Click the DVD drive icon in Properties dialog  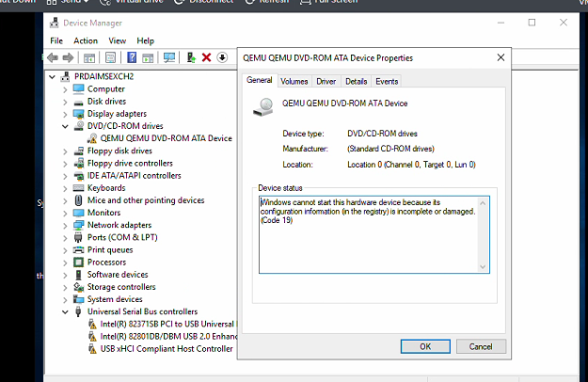(x=263, y=107)
